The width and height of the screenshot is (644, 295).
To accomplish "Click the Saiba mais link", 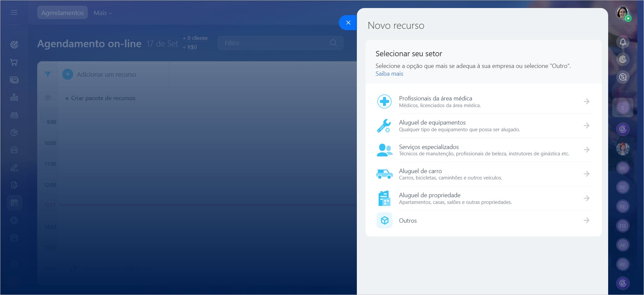I will [x=389, y=74].
